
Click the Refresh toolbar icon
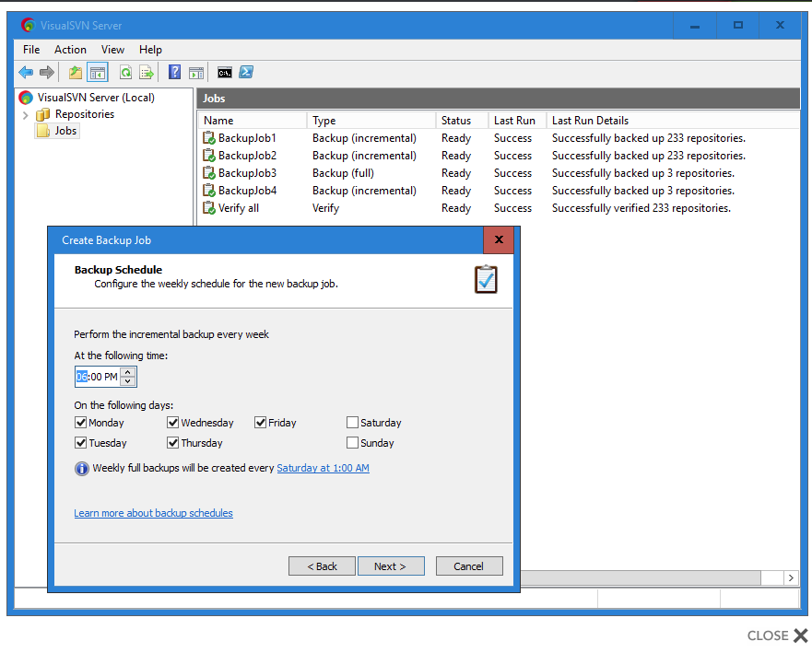125,73
